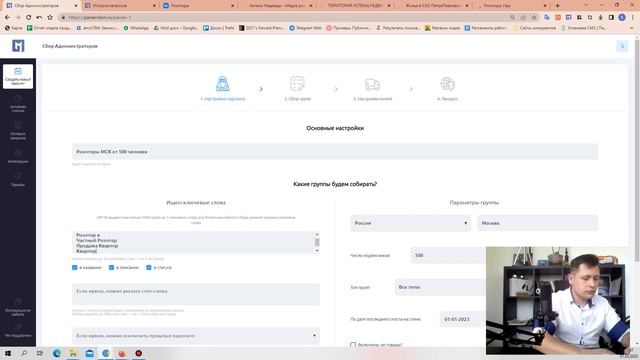This screenshot has height=360, width=640.
Task: Open the 'Все типы' group type dropdown
Action: pyautogui.click(x=441, y=287)
